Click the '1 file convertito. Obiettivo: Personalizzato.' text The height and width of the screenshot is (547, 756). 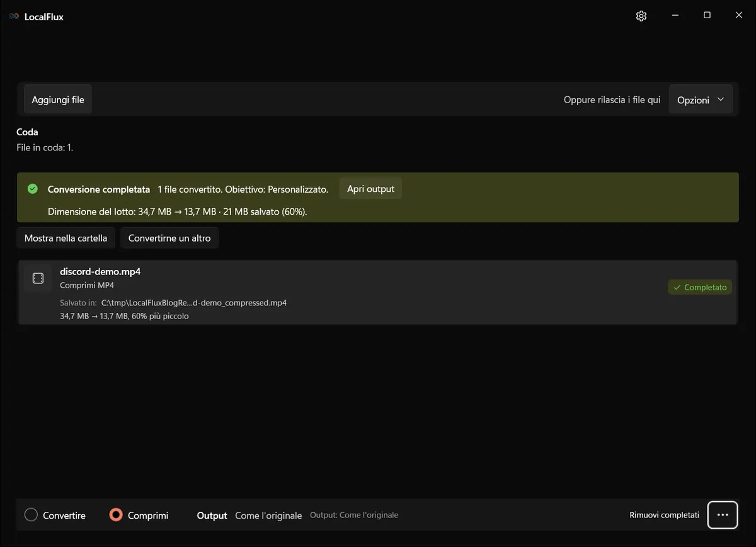click(x=243, y=189)
